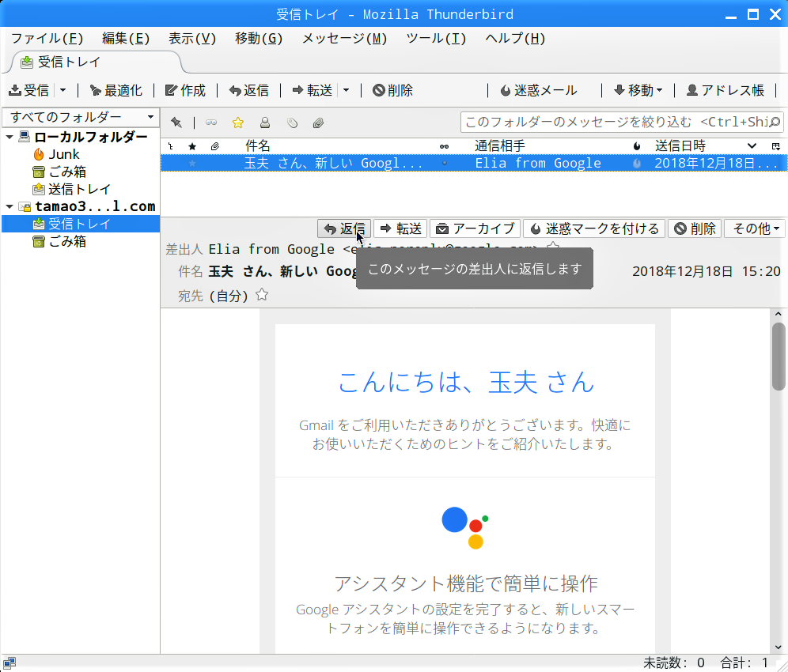Click the main toolbar 返信 reply button
This screenshot has height=672, width=788.
(x=248, y=90)
